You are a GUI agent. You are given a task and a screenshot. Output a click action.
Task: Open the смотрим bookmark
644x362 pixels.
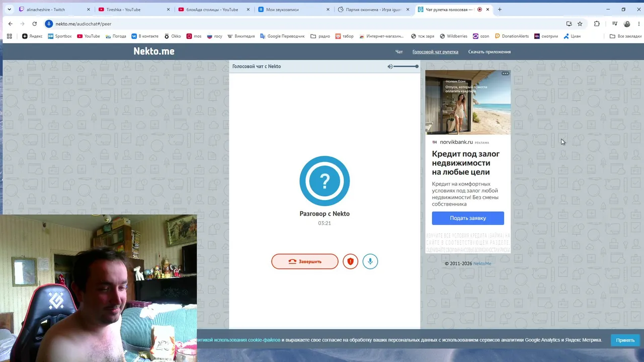pos(546,36)
